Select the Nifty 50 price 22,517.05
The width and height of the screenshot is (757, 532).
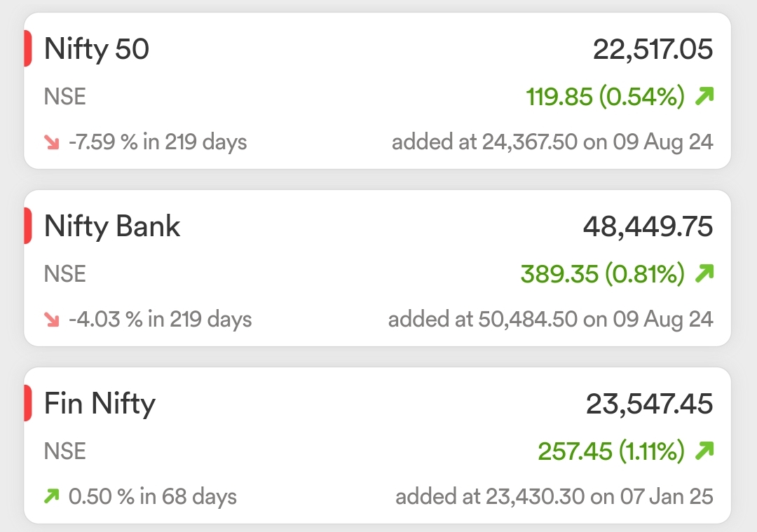[653, 50]
